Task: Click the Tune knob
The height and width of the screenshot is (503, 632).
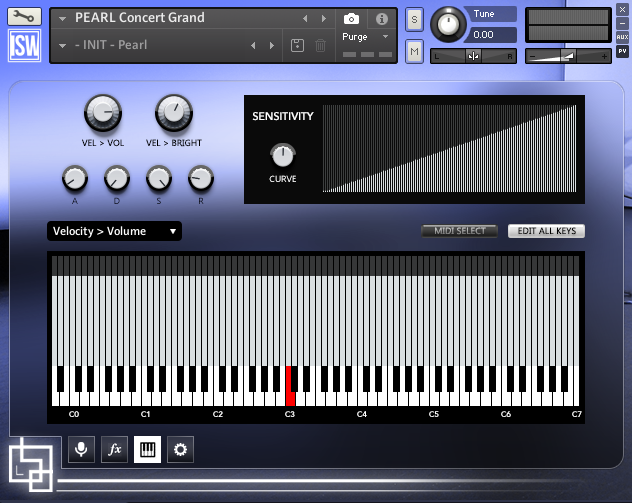Action: click(448, 25)
